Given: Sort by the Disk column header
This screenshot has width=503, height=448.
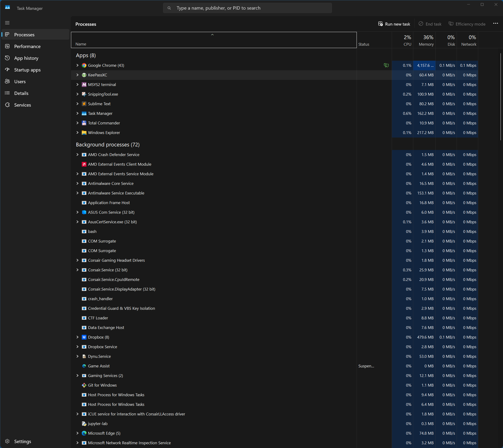Looking at the screenshot, I should [446, 40].
